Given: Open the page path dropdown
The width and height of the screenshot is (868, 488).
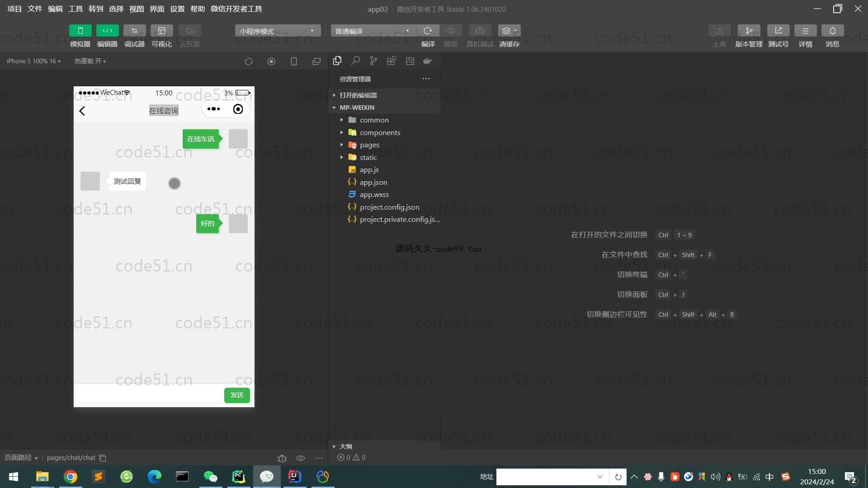Looking at the screenshot, I should (21, 458).
